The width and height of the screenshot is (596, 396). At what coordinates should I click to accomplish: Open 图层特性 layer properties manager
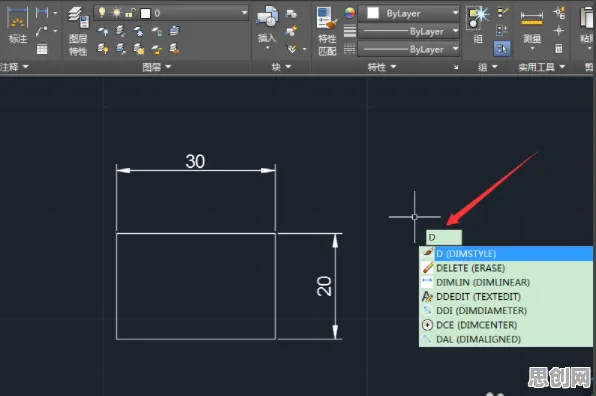tap(78, 31)
